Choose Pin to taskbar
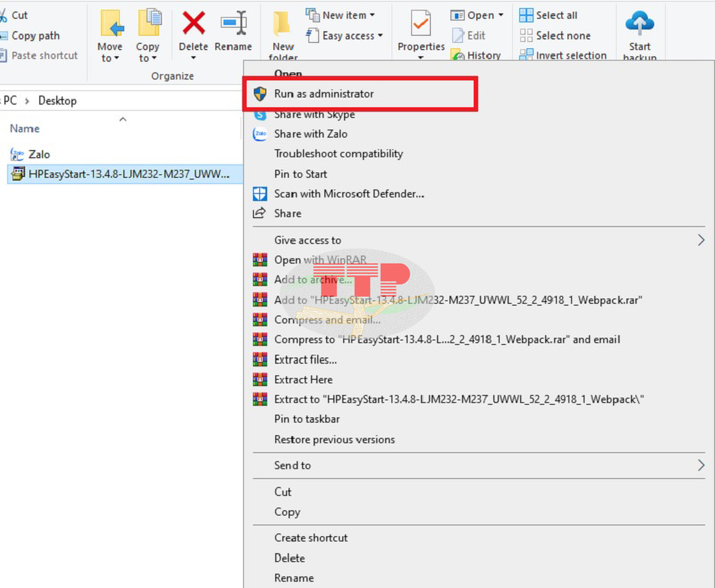Image resolution: width=715 pixels, height=588 pixels. [x=307, y=419]
